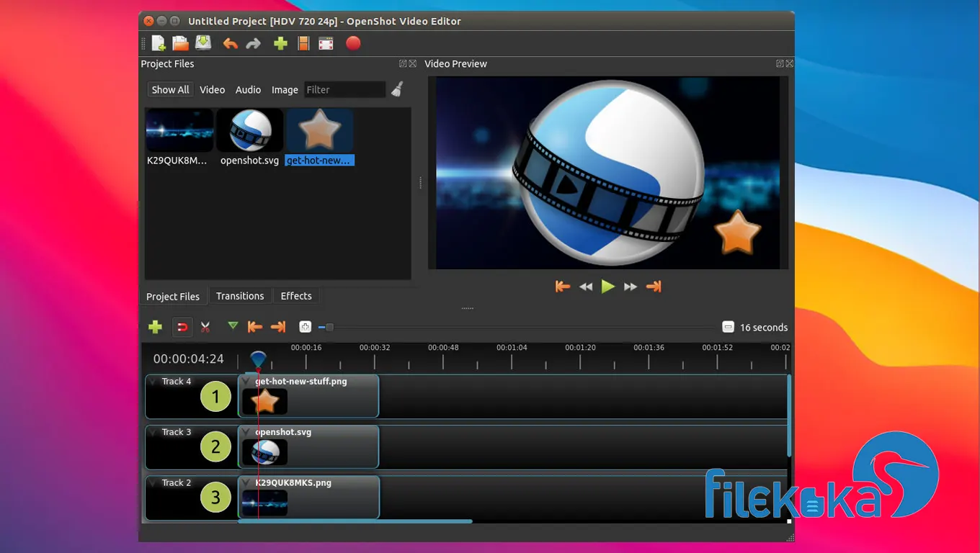Open the get-hot-new-stuff.png clip menu arrow
This screenshot has width=980, height=553.
[x=246, y=382]
